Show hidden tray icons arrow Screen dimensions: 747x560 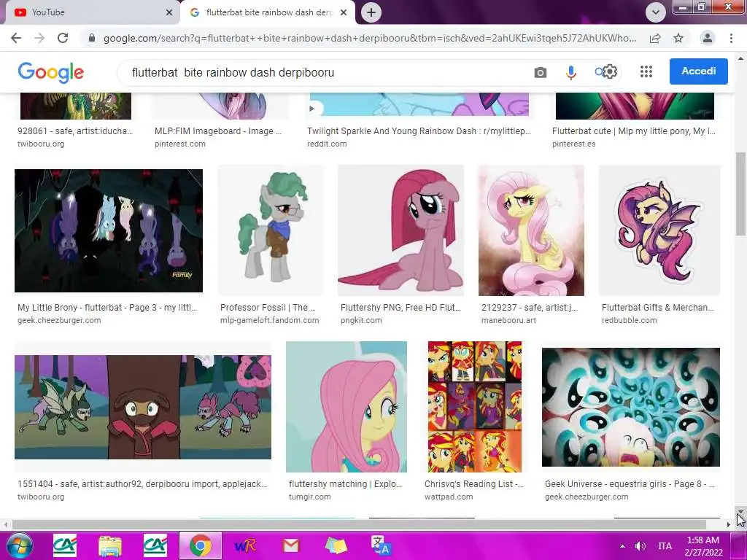(622, 546)
